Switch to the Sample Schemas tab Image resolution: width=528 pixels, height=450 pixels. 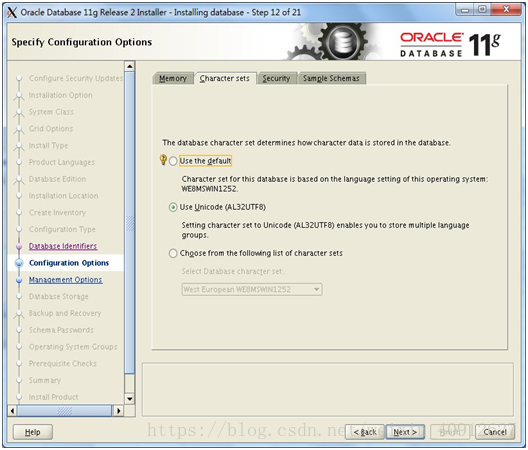pyautogui.click(x=331, y=78)
